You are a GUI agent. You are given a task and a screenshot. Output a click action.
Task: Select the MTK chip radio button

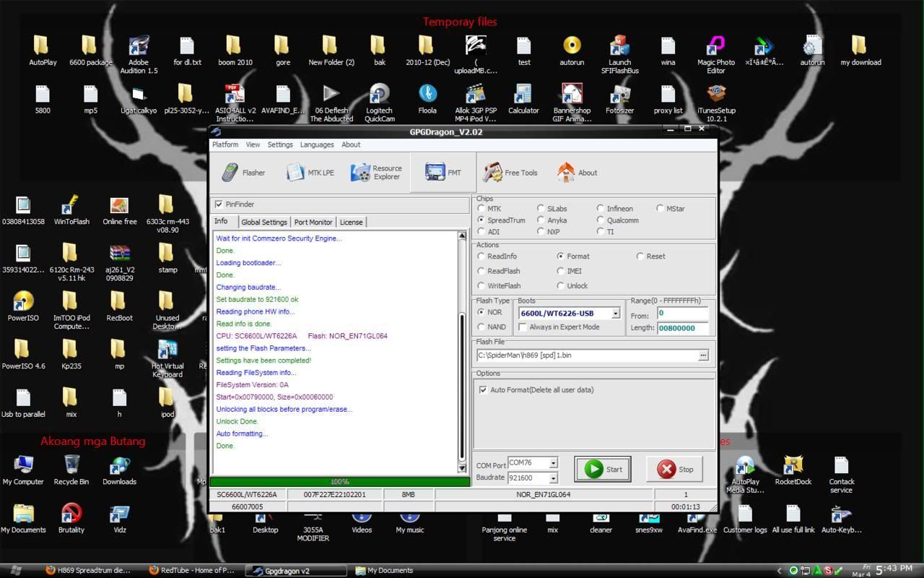click(x=481, y=209)
